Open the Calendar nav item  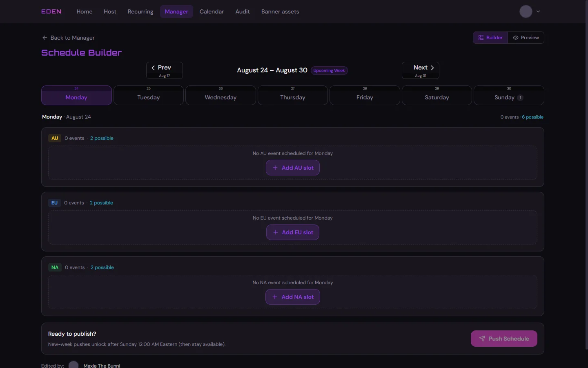point(212,11)
